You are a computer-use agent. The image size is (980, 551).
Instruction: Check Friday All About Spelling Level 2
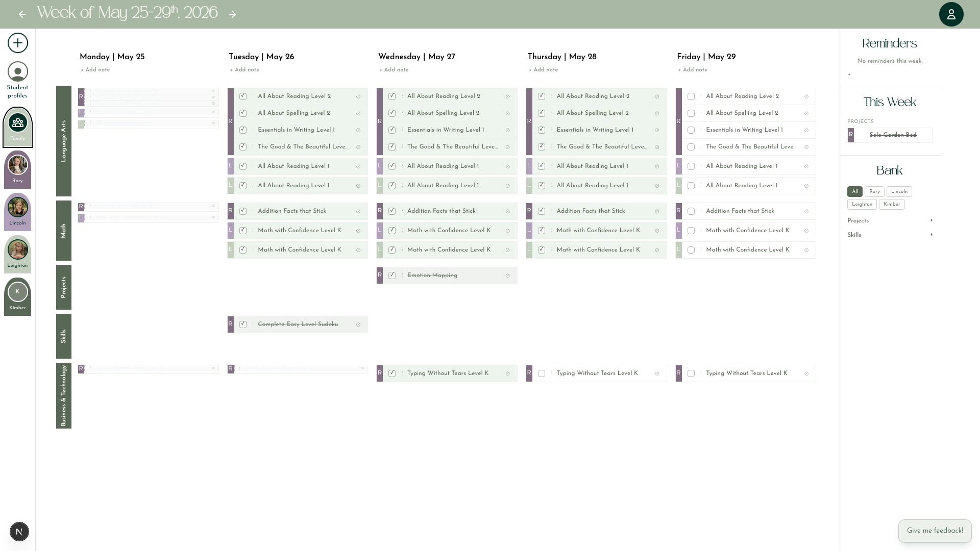point(691,113)
